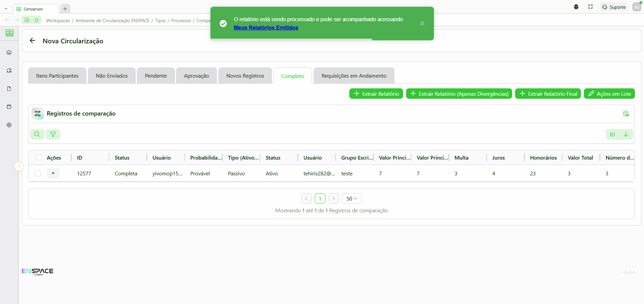Click the bug report icon in top bar

[576, 7]
